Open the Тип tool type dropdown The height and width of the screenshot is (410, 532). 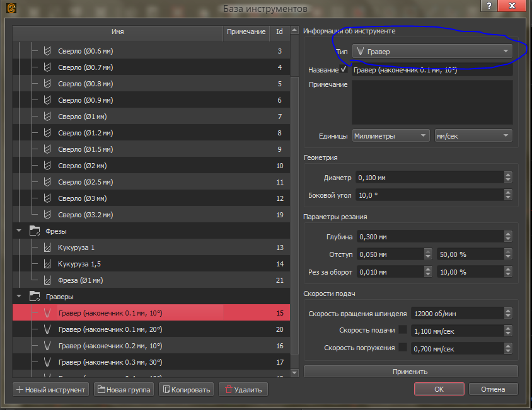click(x=432, y=51)
